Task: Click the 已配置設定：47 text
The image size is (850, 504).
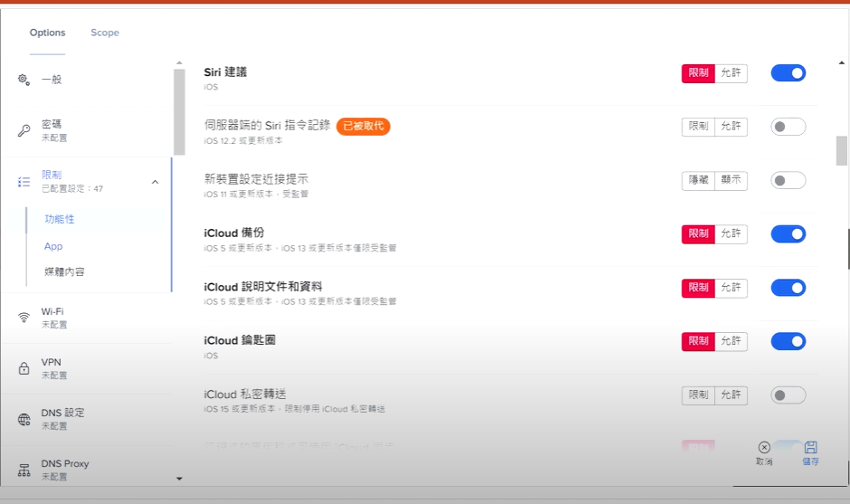Action: point(72,188)
